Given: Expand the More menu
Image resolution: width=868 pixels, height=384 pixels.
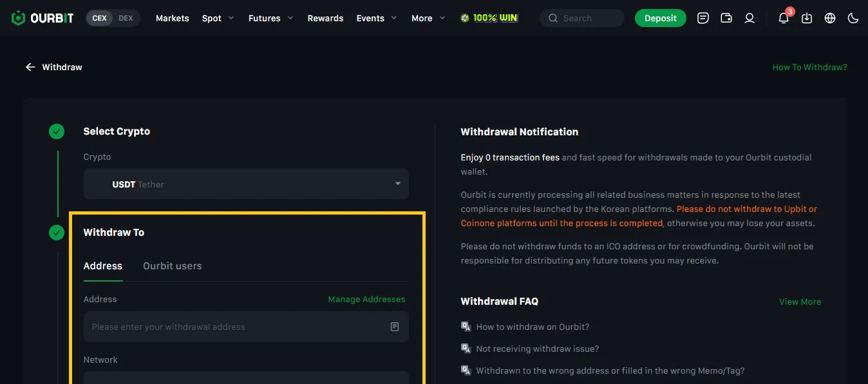Looking at the screenshot, I should point(428,18).
